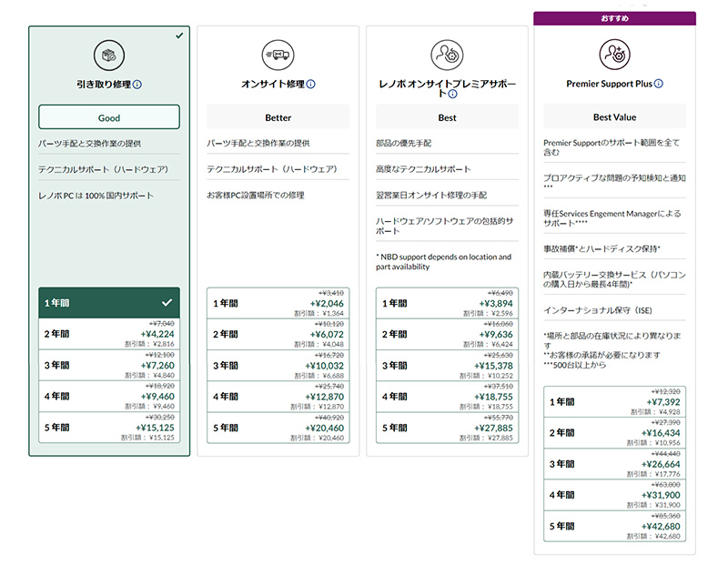The height and width of the screenshot is (575, 728).
Task: Click the 500台以上から footnote
Action: [x=575, y=365]
